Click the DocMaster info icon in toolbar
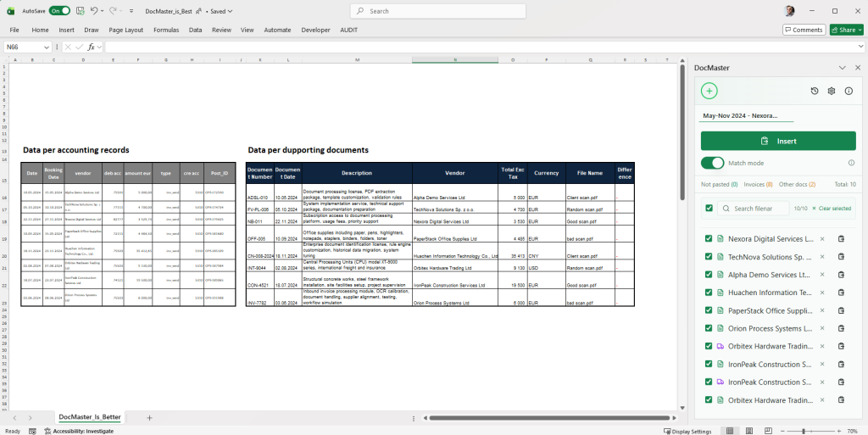This screenshot has height=435, width=868. (x=849, y=91)
